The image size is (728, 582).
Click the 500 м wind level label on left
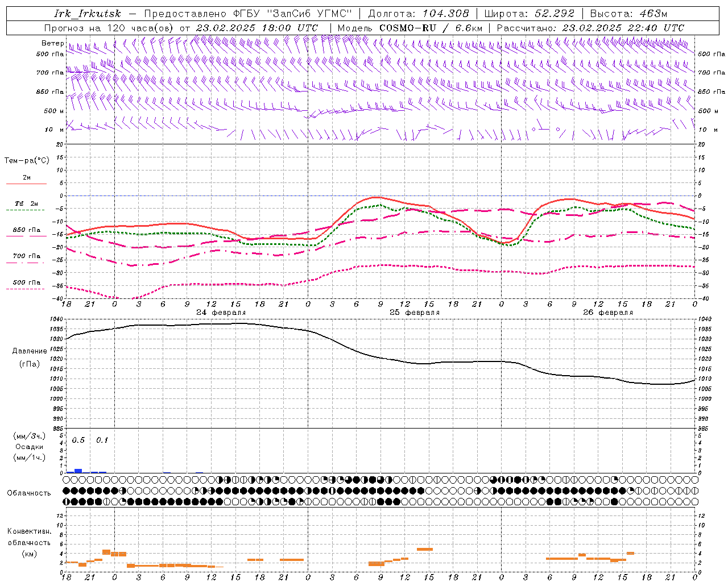pos(53,111)
